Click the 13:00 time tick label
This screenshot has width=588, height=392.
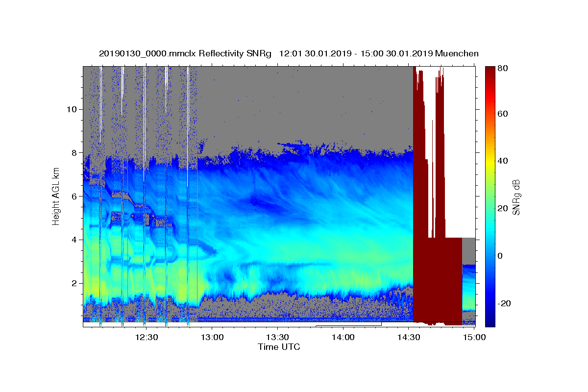pos(212,337)
